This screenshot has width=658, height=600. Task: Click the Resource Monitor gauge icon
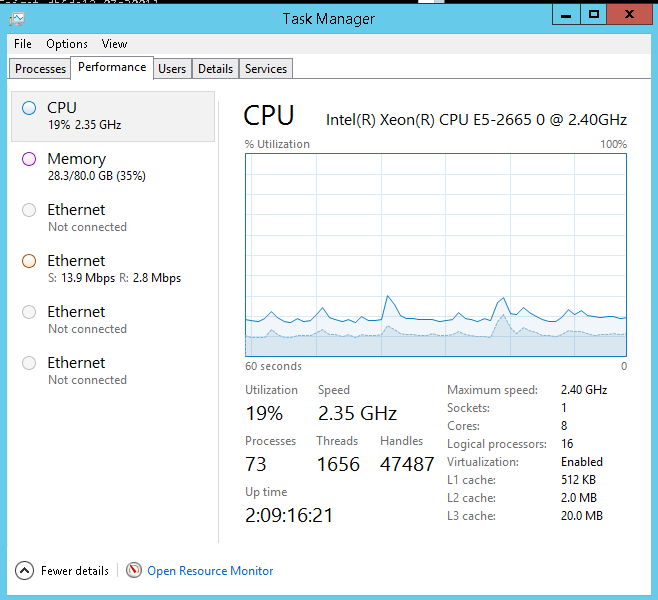(134, 570)
